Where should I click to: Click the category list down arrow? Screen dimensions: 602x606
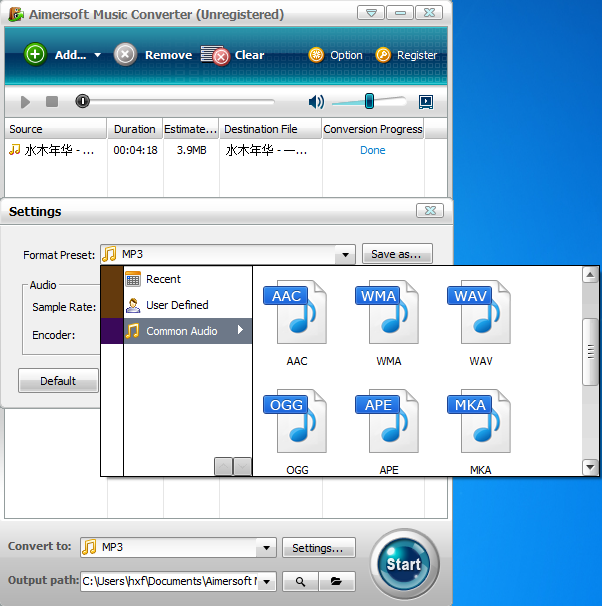point(242,466)
